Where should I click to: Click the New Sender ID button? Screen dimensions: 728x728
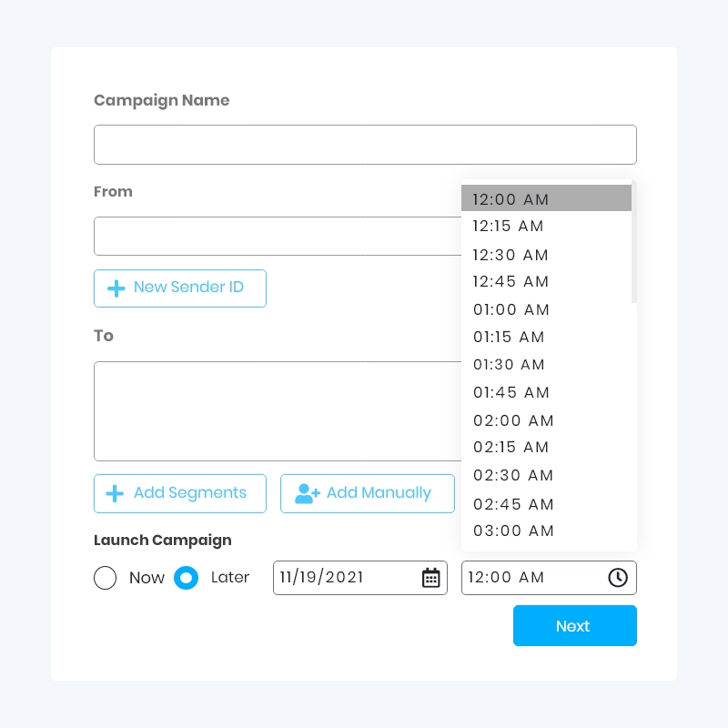point(180,288)
